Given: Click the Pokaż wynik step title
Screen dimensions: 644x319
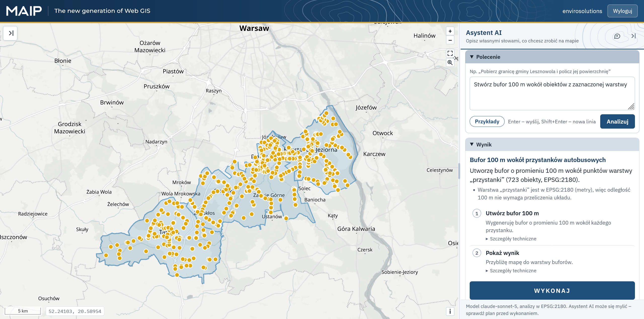Looking at the screenshot, I should (x=502, y=253).
